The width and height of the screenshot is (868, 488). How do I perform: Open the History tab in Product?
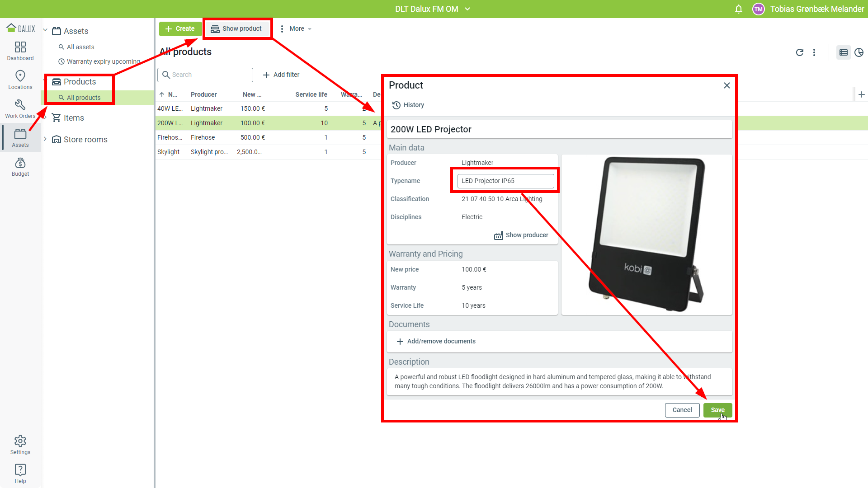click(x=408, y=105)
